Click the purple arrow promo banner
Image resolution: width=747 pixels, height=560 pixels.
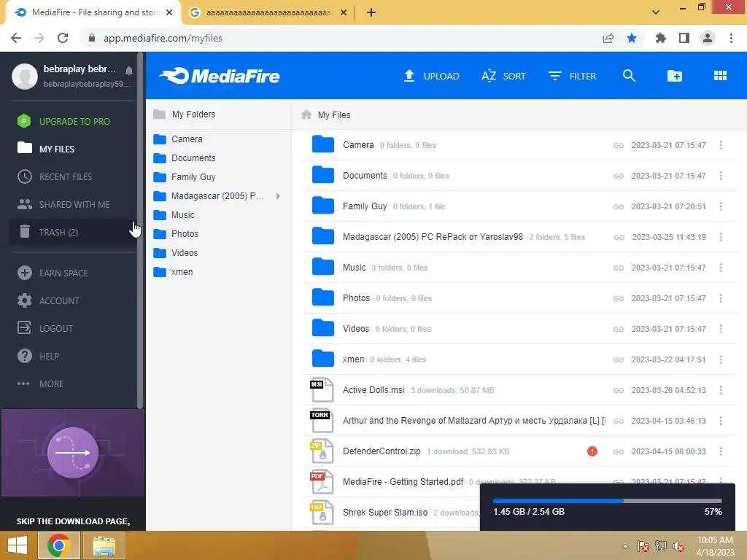click(x=73, y=452)
